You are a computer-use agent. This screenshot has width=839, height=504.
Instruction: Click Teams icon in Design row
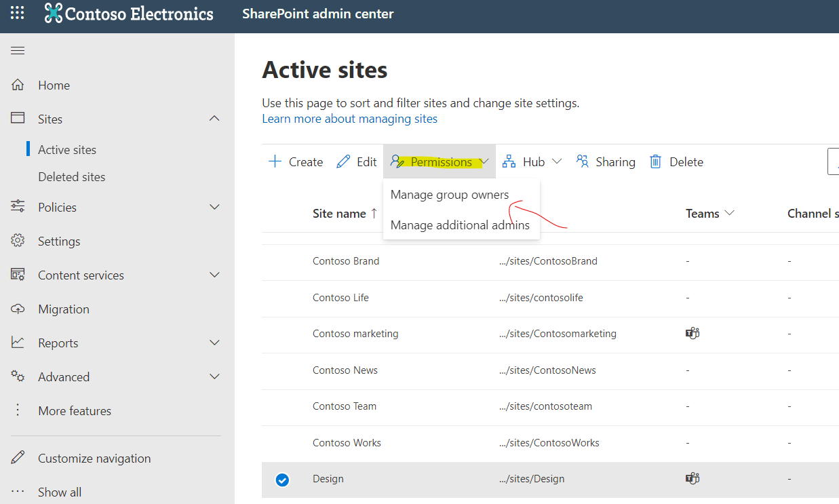point(692,478)
